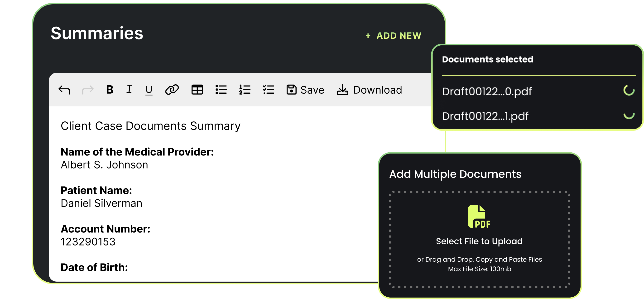This screenshot has height=299, width=644.
Task: Download the summary
Action: (369, 90)
